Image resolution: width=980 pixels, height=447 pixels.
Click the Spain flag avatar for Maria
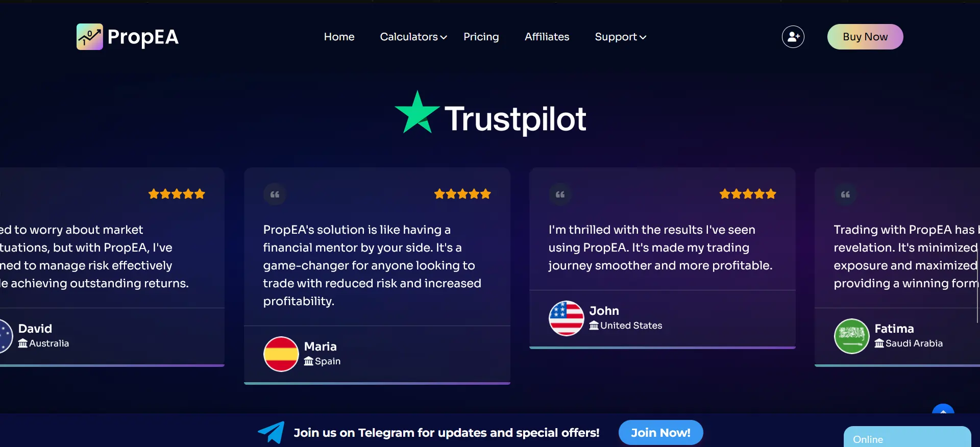tap(281, 354)
